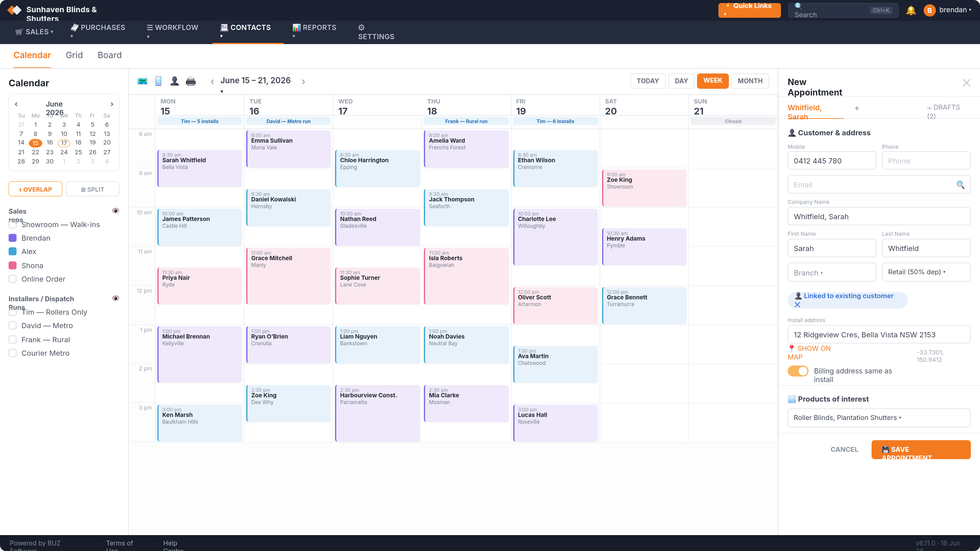
Task: Toggle Billing address same as install switch
Action: (798, 371)
